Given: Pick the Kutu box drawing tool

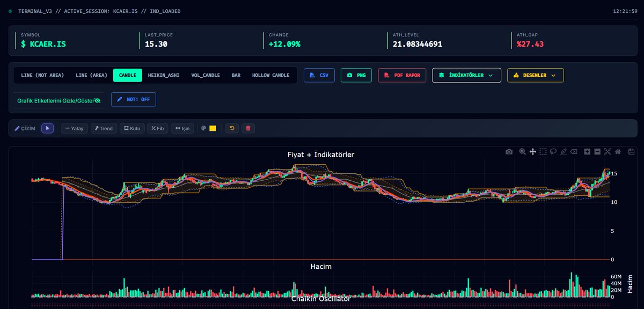Looking at the screenshot, I should point(132,128).
